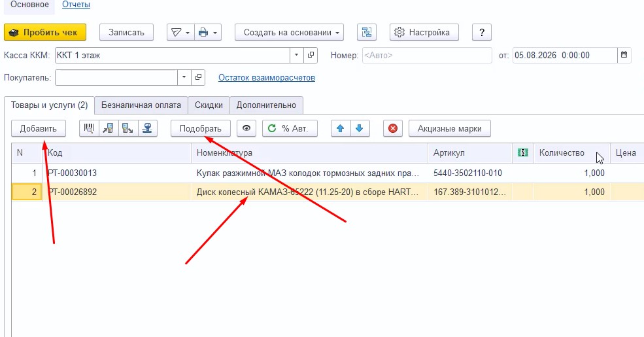Select Кулак разжимной МАЗ item cell

tap(310, 173)
